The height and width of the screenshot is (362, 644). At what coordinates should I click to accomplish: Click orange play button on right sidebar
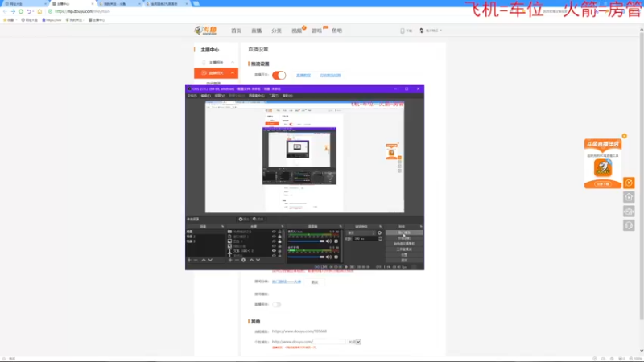tap(629, 183)
